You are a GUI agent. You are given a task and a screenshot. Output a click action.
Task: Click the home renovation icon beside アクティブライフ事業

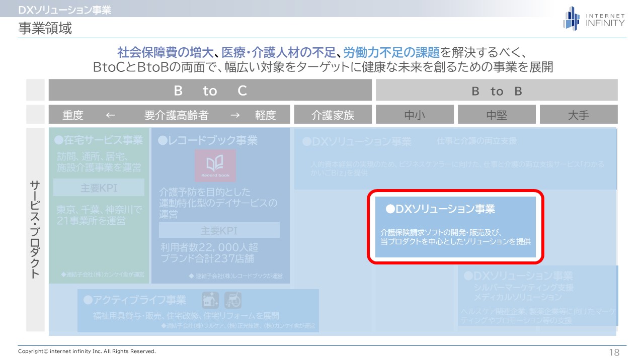click(210, 300)
